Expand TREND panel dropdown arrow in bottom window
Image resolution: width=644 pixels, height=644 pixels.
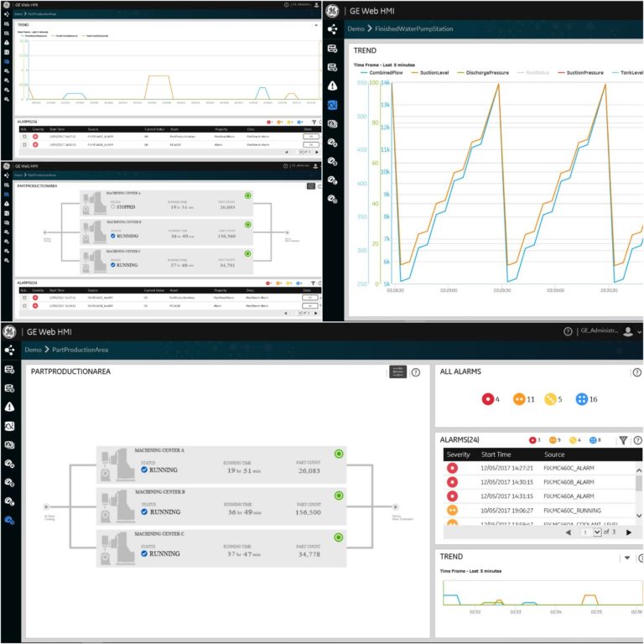tap(627, 558)
